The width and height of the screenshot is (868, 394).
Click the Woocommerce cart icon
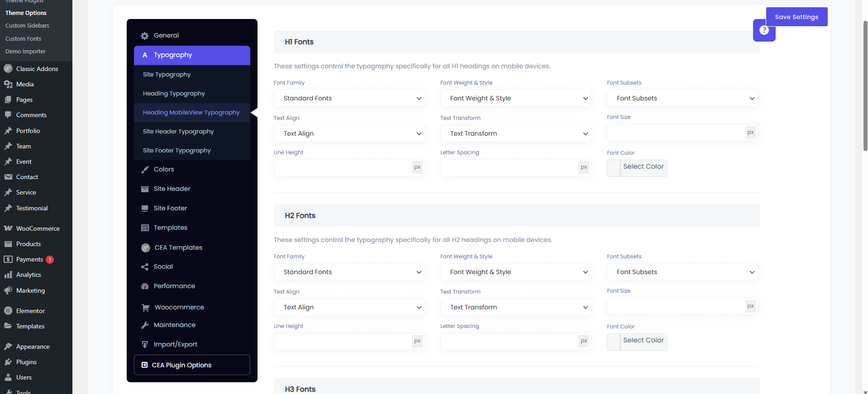pos(145,308)
